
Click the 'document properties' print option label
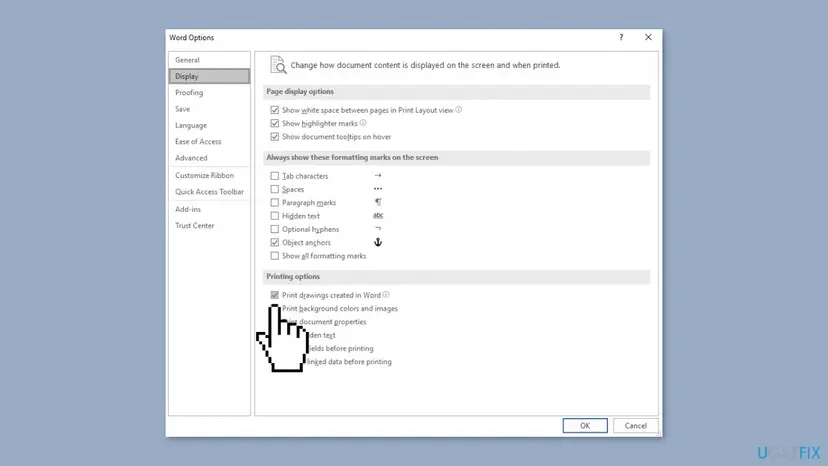point(333,322)
